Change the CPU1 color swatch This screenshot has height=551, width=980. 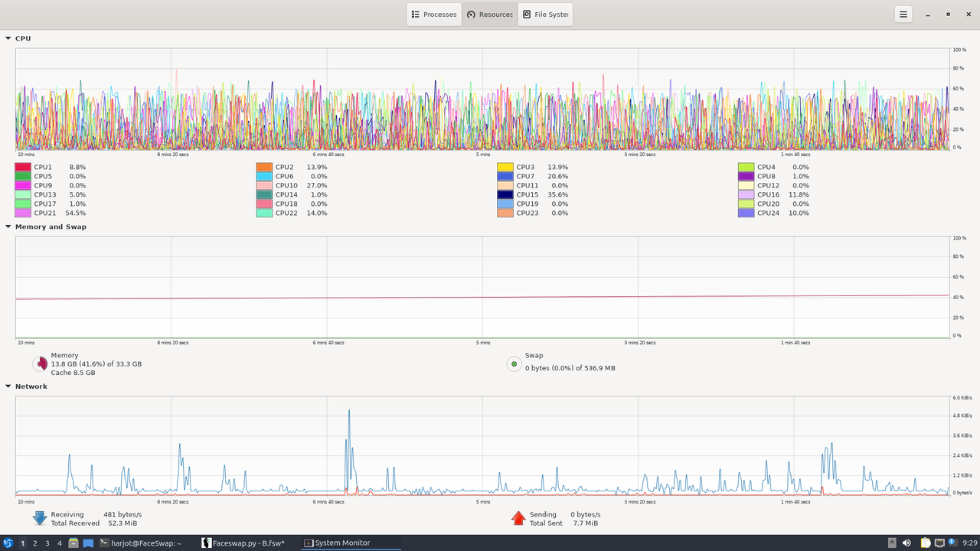23,167
